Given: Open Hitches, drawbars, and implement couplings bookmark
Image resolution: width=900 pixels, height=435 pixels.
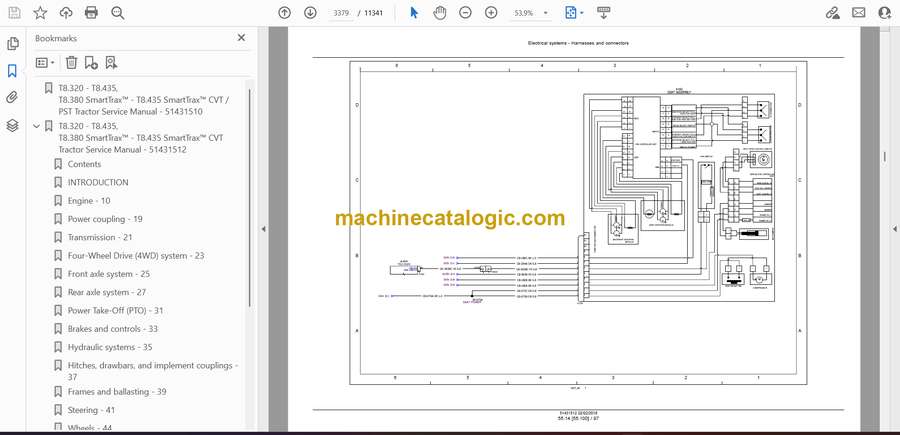Looking at the screenshot, I should pos(153,371).
